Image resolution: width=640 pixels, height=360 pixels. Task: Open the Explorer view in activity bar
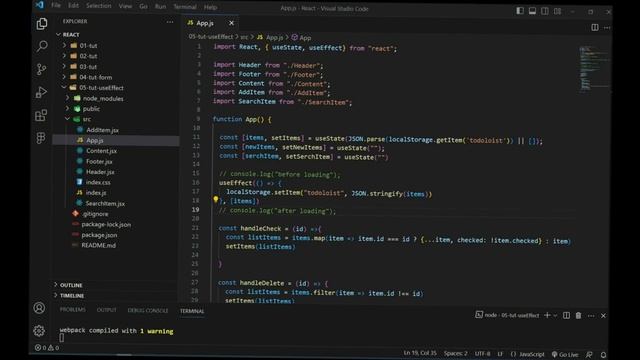coord(42,24)
